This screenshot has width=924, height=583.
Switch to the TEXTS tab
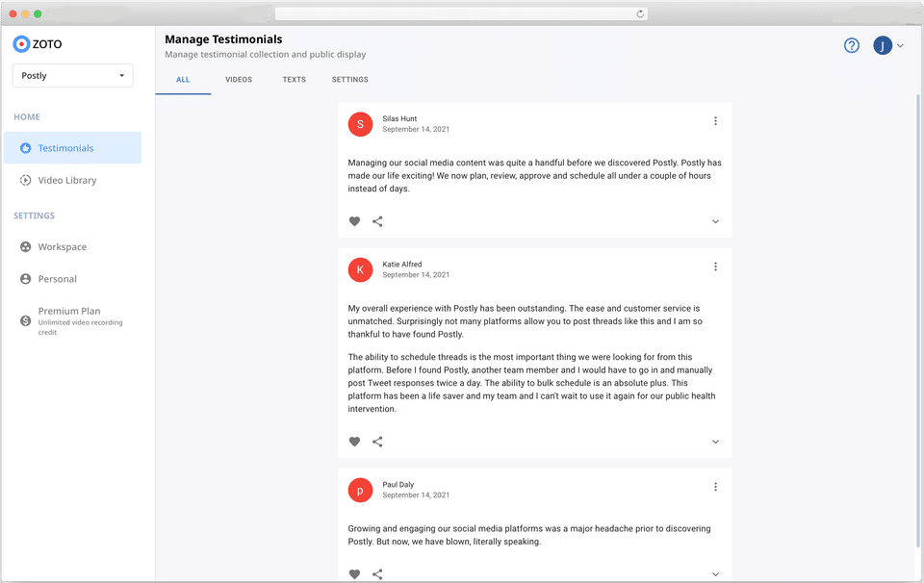[x=295, y=80]
